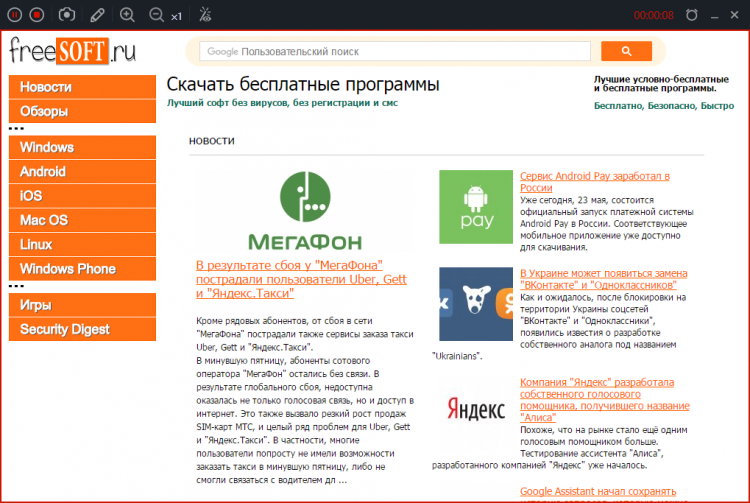Open the Yandex Алиса assistant article
Image resolution: width=750 pixels, height=503 pixels.
pyautogui.click(x=605, y=400)
